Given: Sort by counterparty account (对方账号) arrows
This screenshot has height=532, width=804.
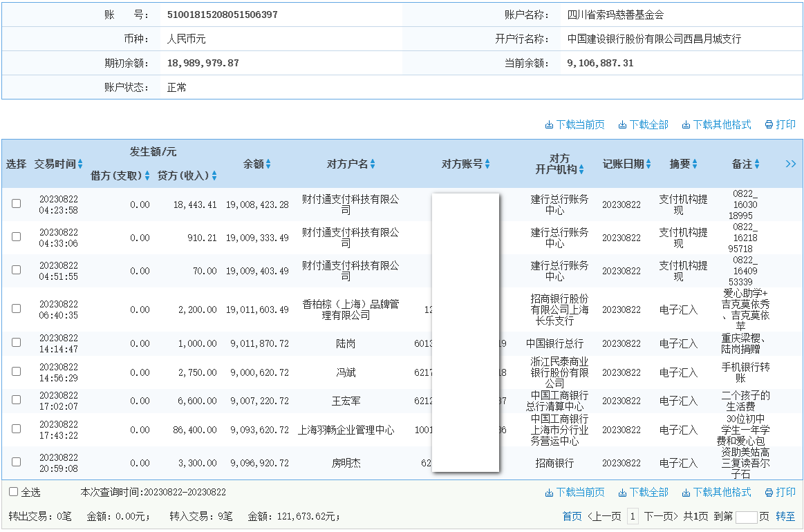Looking at the screenshot, I should click(x=487, y=164).
